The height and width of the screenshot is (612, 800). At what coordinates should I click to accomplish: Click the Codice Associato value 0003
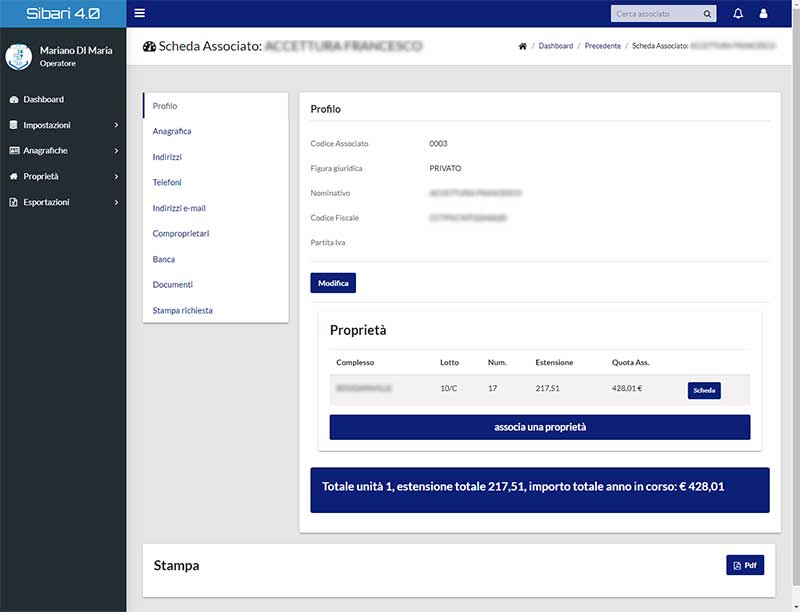point(438,144)
